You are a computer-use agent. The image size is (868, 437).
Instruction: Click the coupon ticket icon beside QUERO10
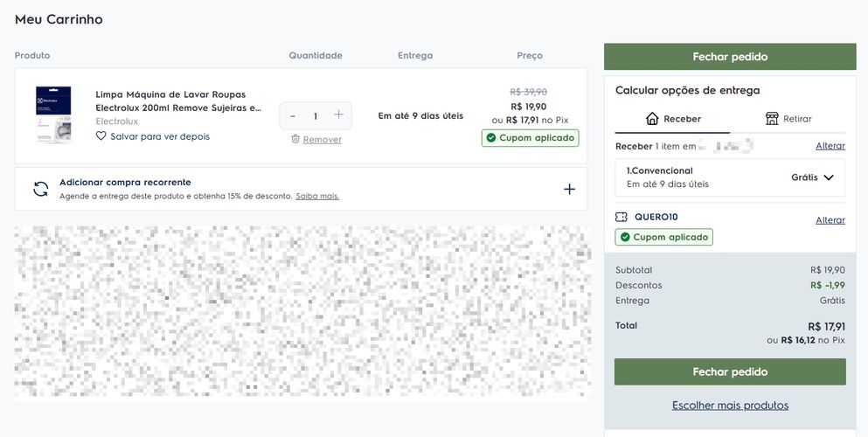pyautogui.click(x=621, y=217)
